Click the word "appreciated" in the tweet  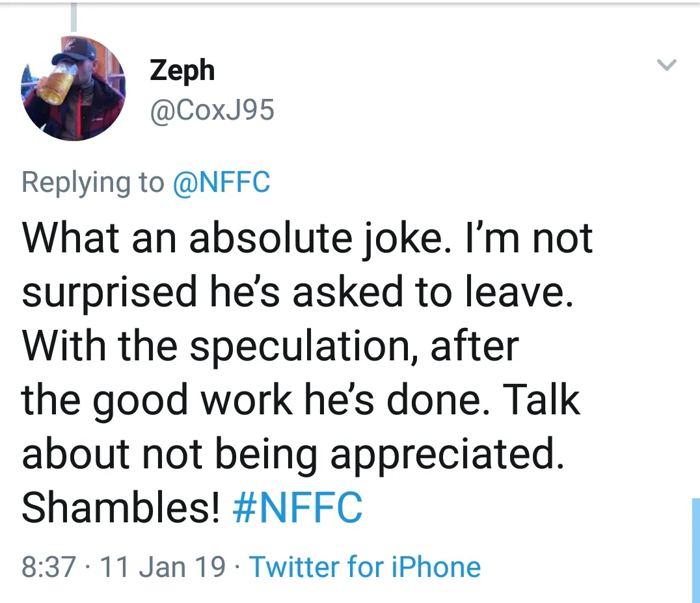444,455
